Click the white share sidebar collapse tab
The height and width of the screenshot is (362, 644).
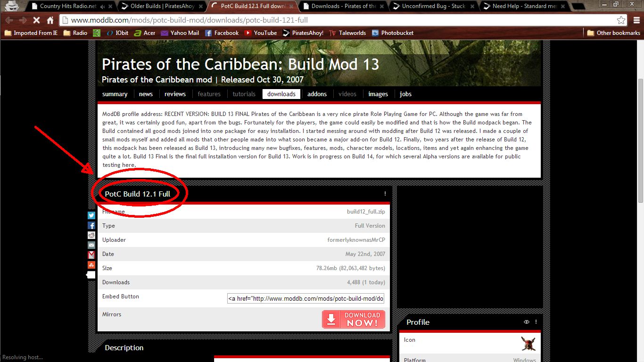(91, 274)
